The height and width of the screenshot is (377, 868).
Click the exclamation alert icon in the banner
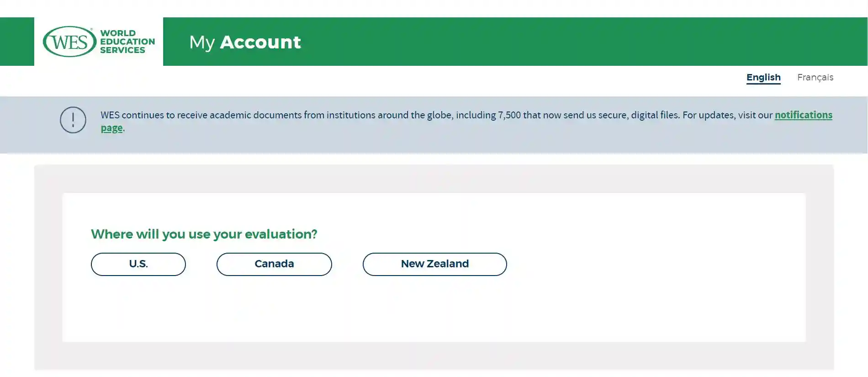(73, 120)
